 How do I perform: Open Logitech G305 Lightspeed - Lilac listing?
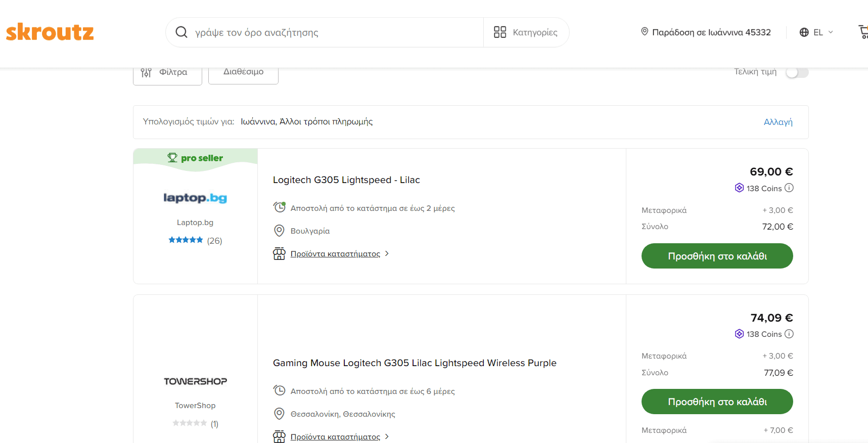click(346, 180)
